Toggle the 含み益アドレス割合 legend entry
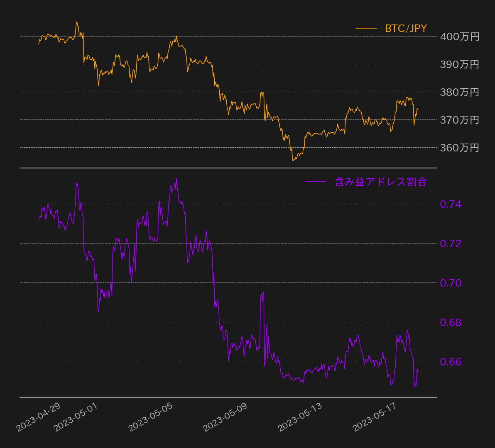 point(381,181)
